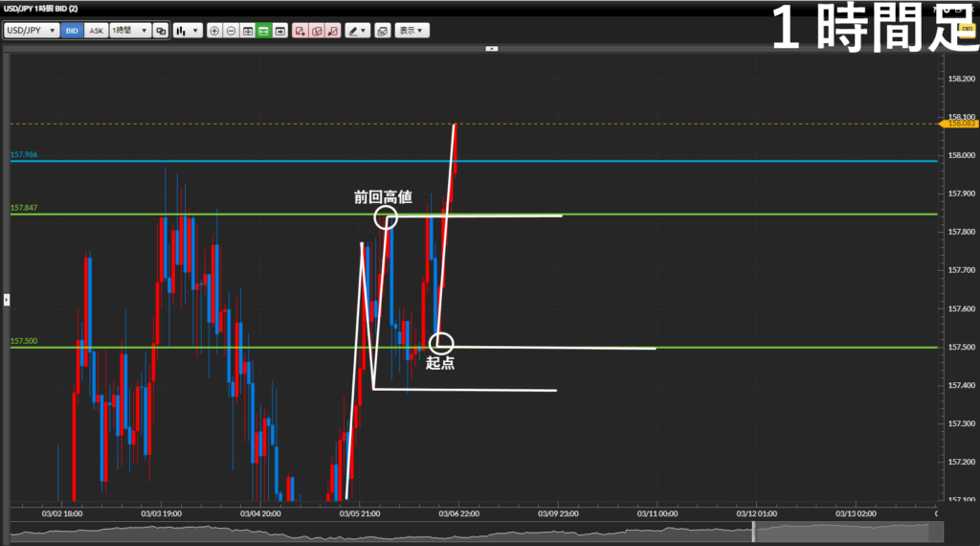Click the third pink chart-object icon

[333, 31]
